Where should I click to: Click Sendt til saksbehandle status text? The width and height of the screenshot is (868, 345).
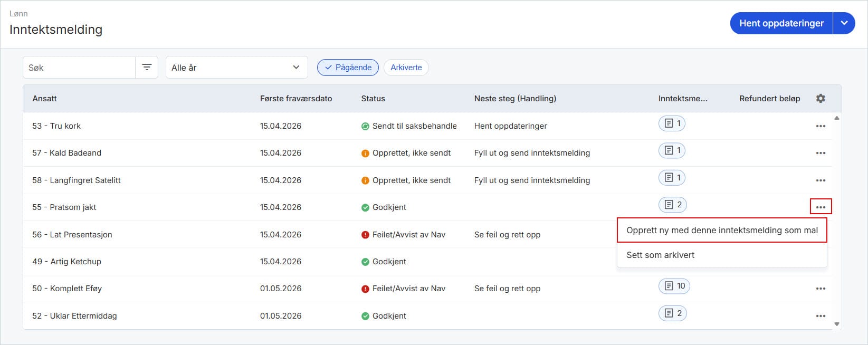[415, 126]
